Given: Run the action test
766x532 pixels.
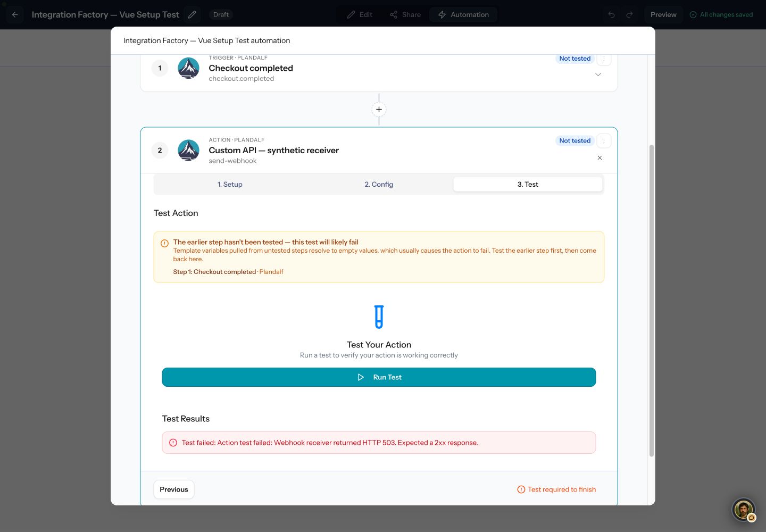Looking at the screenshot, I should click(x=379, y=377).
